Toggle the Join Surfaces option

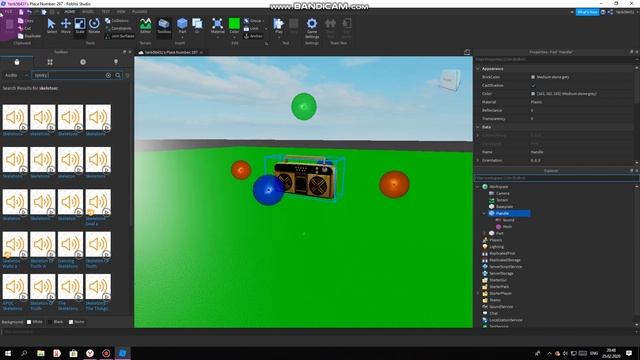120,36
